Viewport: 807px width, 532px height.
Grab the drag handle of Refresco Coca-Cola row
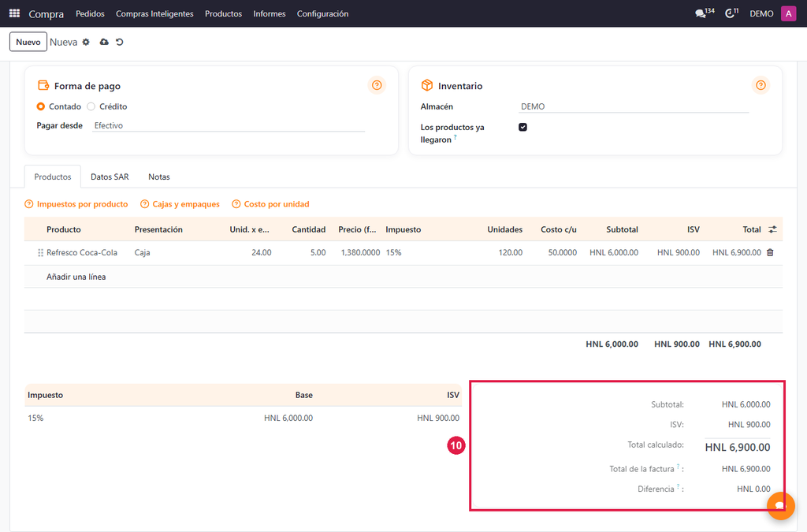(x=40, y=253)
